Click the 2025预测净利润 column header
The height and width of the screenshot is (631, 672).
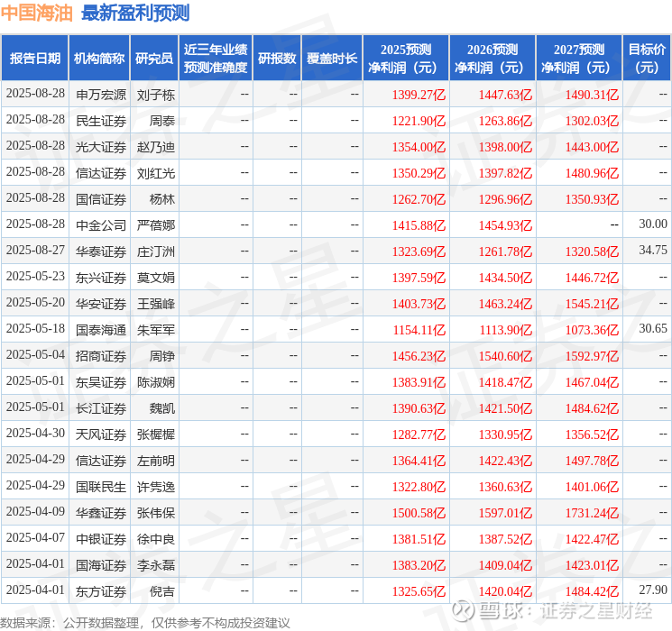click(406, 59)
